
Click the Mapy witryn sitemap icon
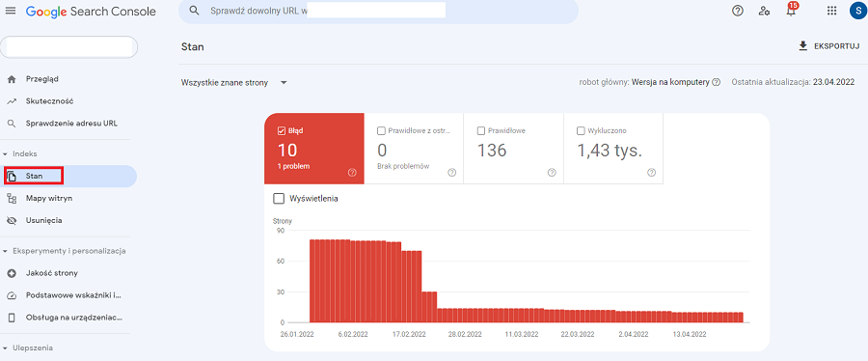[12, 198]
